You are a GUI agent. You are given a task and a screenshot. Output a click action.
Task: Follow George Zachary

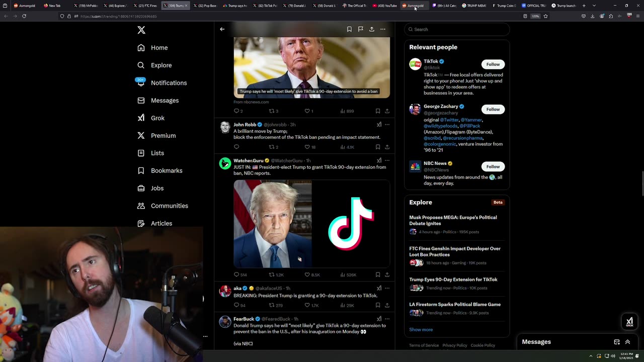[x=493, y=109]
